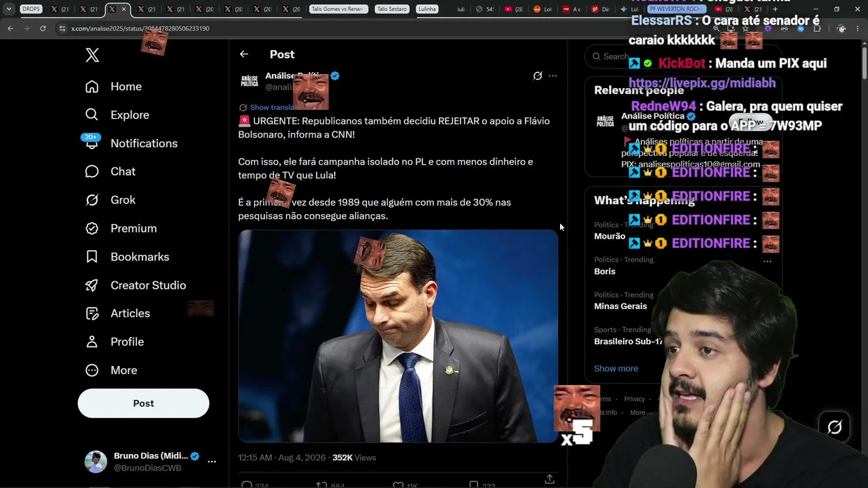Reload the page
The height and width of the screenshot is (488, 868).
click(x=43, y=28)
